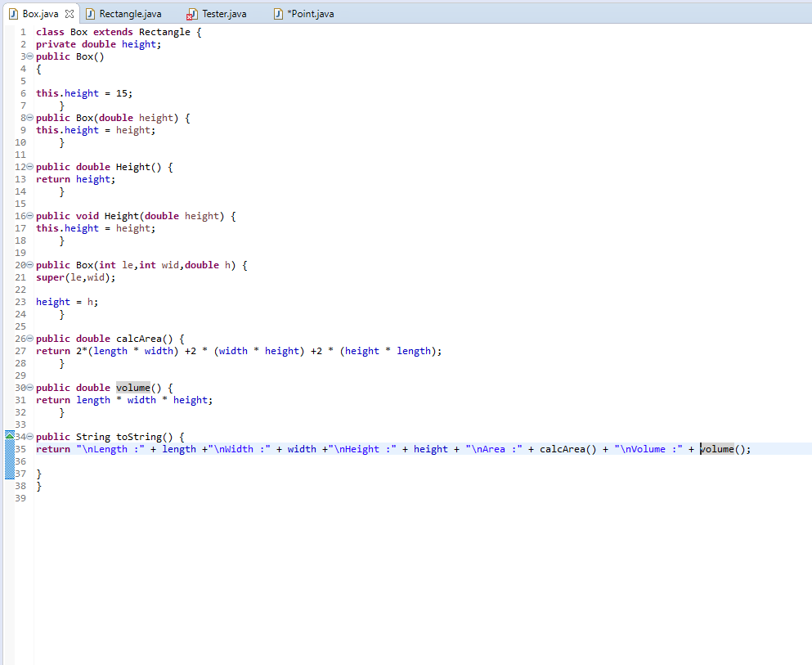Click 'extends' keyword on line 1
The width and height of the screenshot is (812, 665).
113,32
